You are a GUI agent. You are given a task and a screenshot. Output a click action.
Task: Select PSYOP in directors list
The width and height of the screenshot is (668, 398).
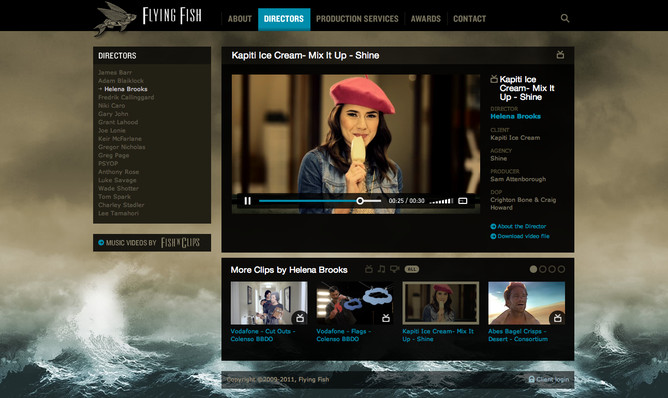(108, 163)
